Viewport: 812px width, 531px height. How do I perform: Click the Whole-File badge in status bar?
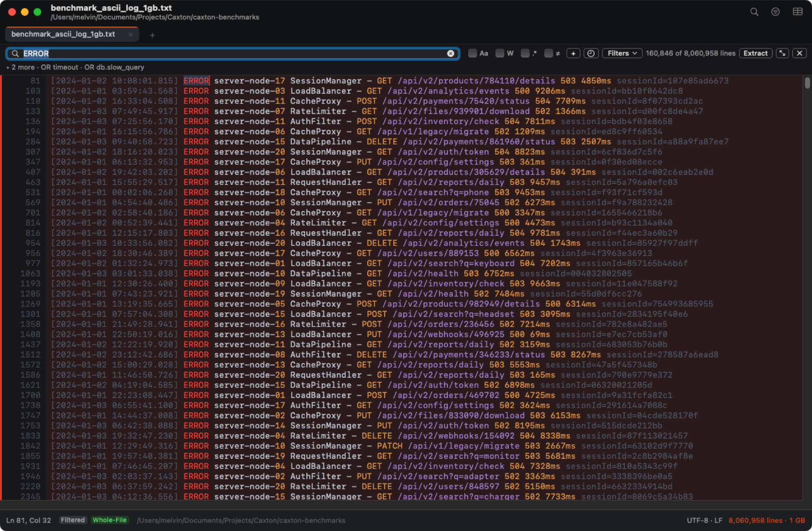click(x=110, y=520)
